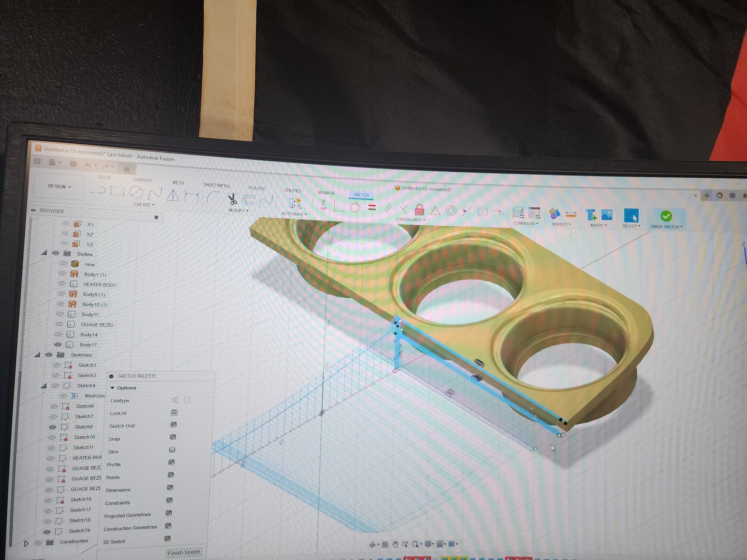Open the Measure tool
The height and width of the screenshot is (560, 747).
(x=571, y=214)
